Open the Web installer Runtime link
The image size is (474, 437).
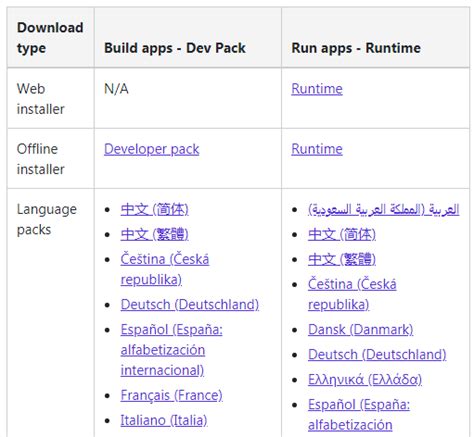[317, 89]
